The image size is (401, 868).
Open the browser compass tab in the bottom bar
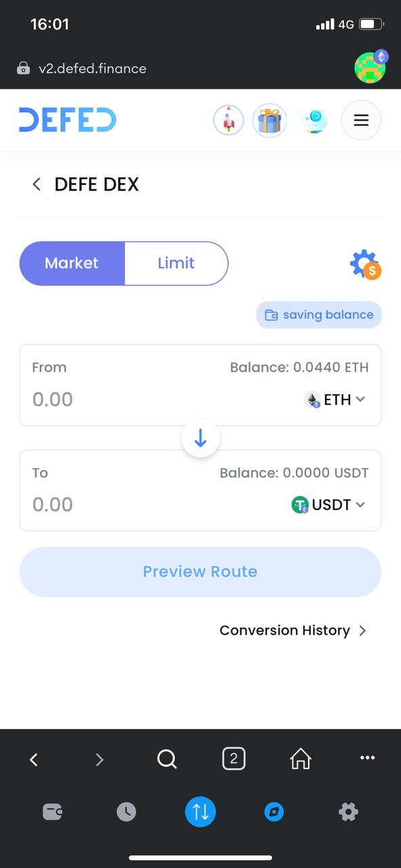pos(274,812)
